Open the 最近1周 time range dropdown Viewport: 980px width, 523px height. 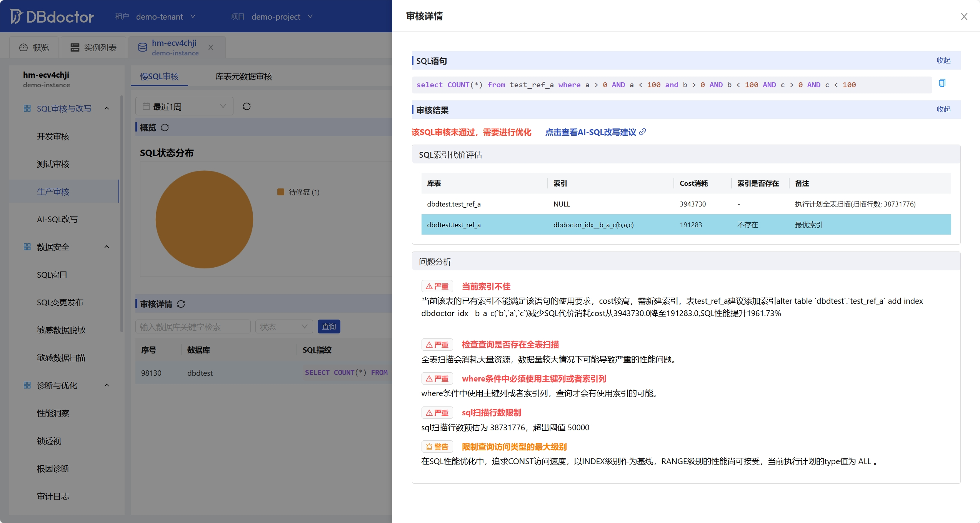pos(184,107)
